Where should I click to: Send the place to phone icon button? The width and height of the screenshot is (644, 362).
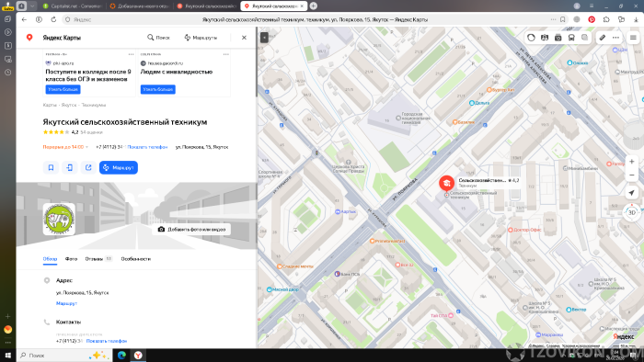[x=70, y=167]
